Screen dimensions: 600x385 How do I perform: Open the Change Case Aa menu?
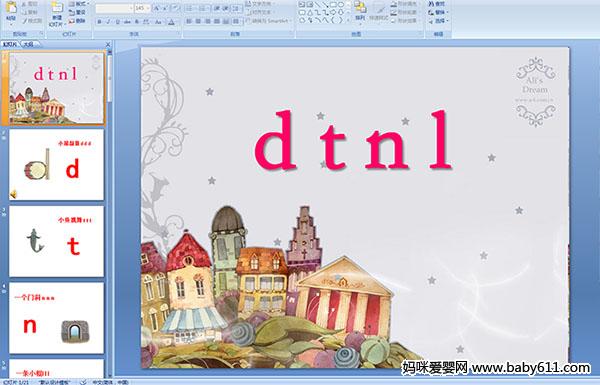158,22
